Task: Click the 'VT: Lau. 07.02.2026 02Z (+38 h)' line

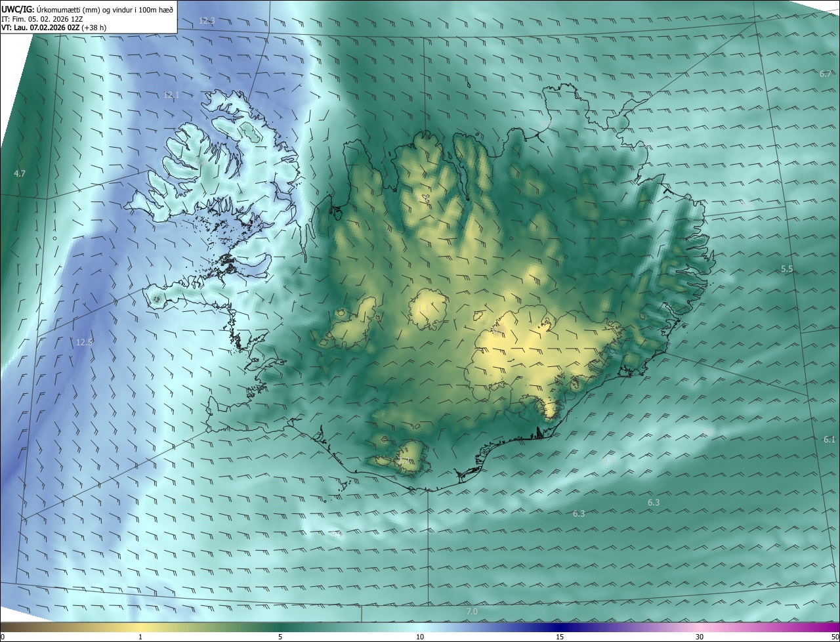Action: (x=54, y=28)
